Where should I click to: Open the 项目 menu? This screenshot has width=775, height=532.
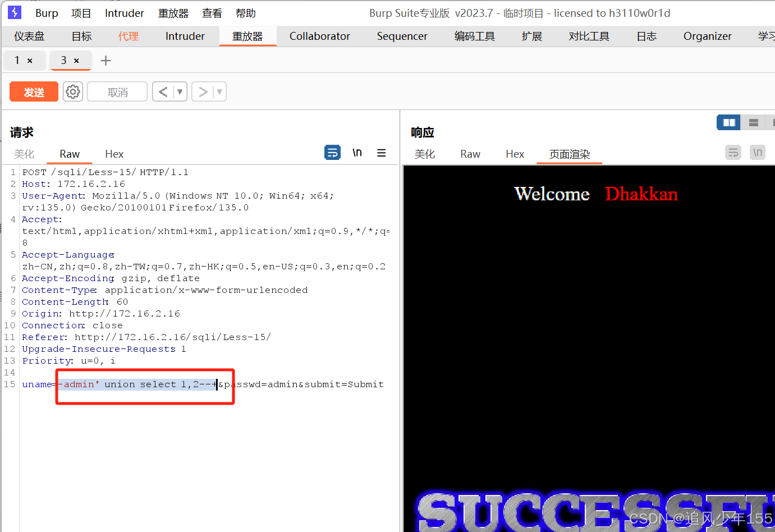pos(81,13)
